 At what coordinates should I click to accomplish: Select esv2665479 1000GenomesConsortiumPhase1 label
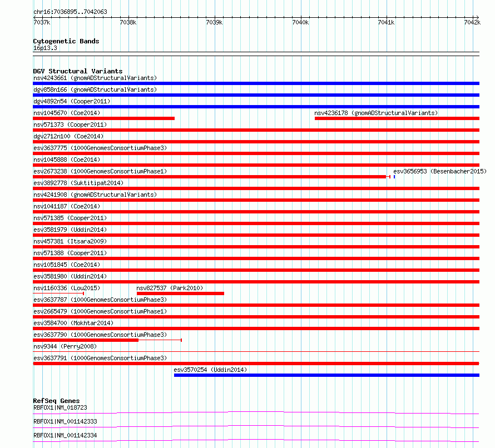pyautogui.click(x=100, y=311)
